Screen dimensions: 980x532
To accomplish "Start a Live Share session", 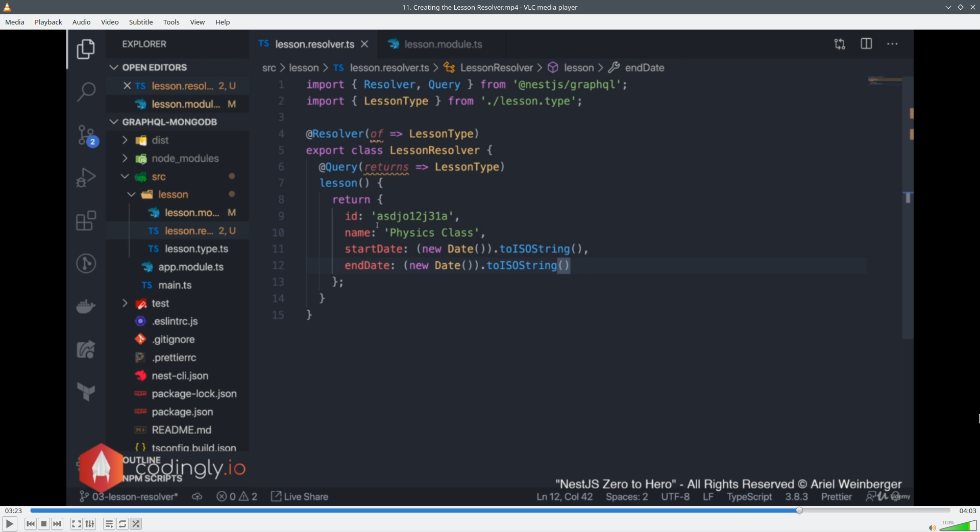I will point(300,497).
